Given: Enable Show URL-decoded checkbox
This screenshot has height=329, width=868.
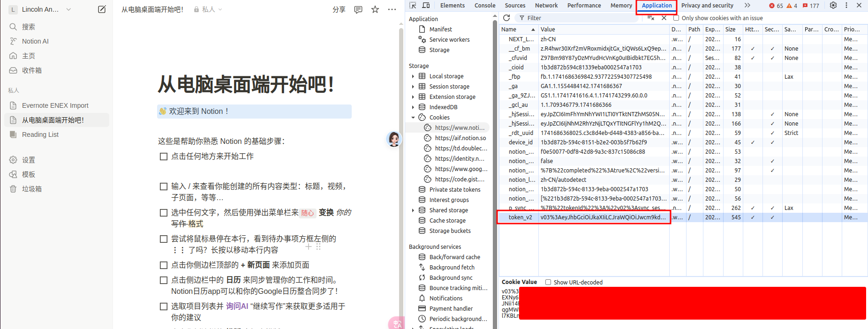Looking at the screenshot, I should point(548,282).
